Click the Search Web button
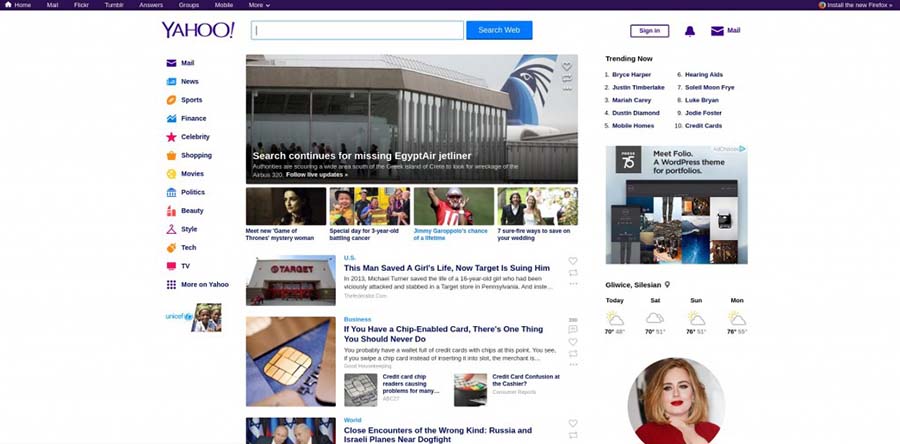900x444 pixels. tap(499, 30)
